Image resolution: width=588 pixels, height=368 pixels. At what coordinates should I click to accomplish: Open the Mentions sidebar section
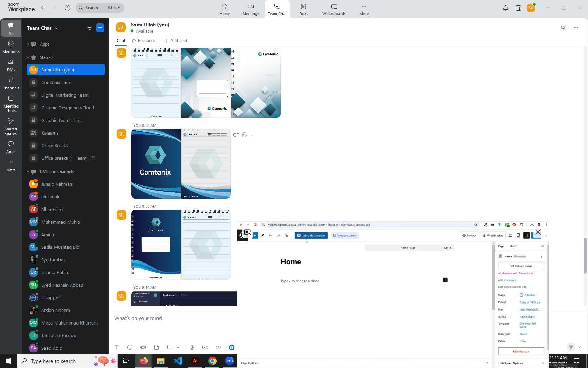11,47
